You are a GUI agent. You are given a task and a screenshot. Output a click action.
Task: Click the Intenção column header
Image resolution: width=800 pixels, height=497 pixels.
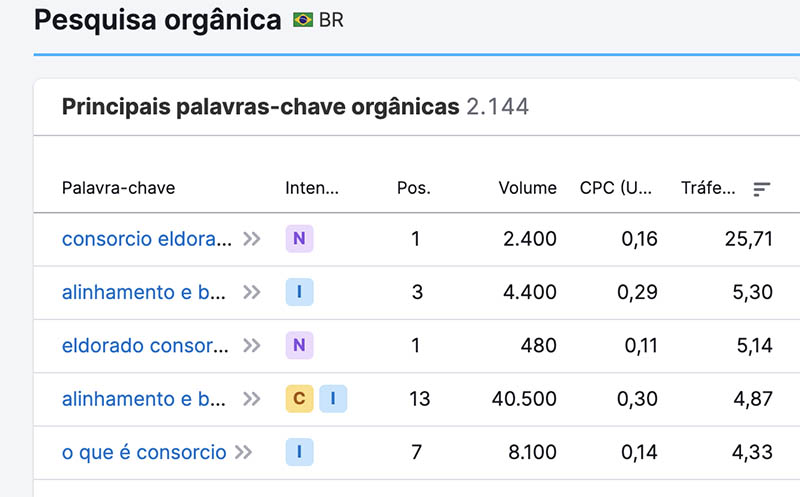click(312, 188)
